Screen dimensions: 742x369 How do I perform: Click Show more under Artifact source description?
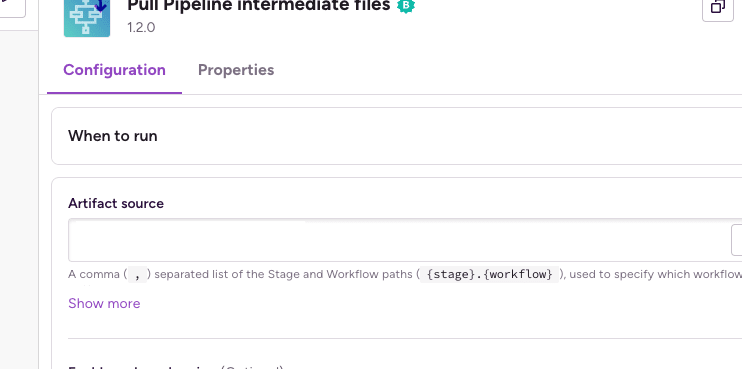(x=104, y=303)
